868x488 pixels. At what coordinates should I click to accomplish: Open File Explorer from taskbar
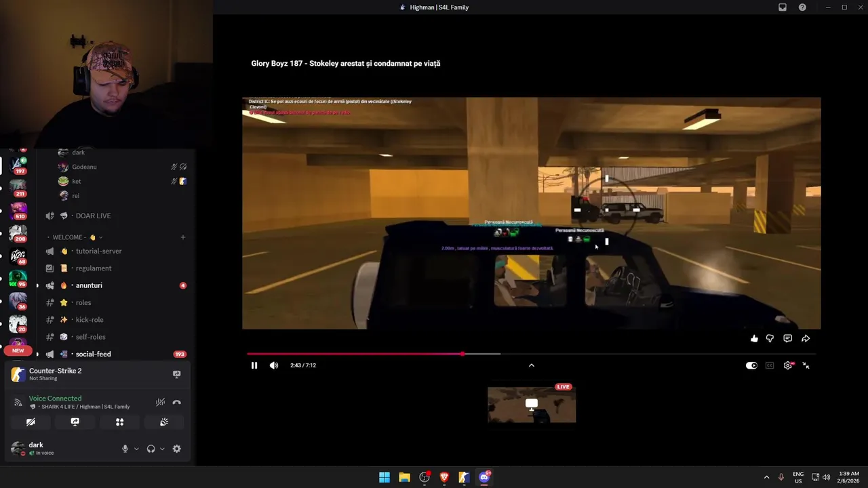pyautogui.click(x=404, y=477)
